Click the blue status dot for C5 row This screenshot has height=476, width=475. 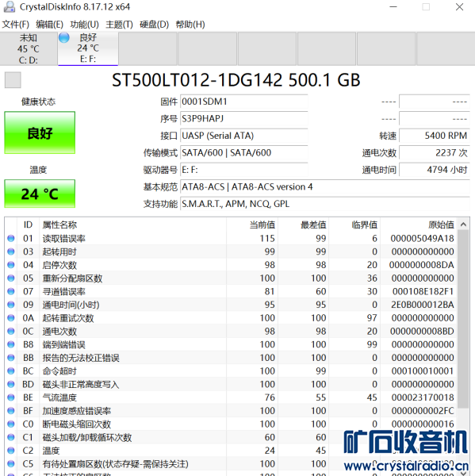[x=11, y=464]
